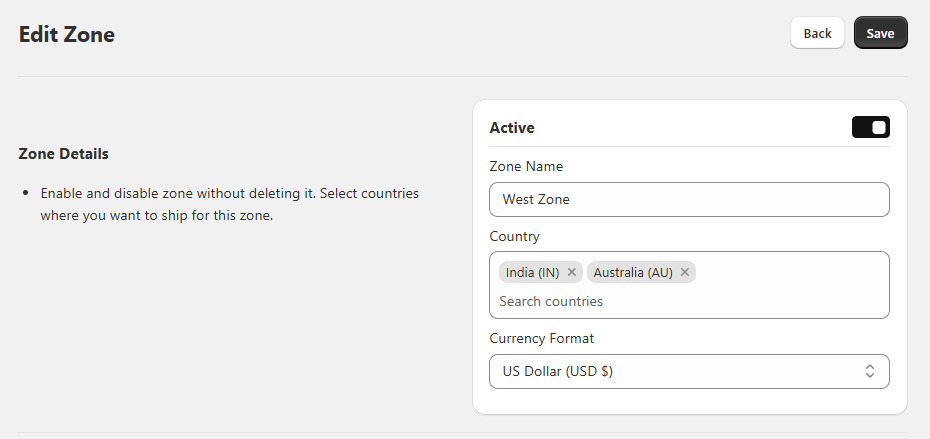Go back using the Back button
Screen dimensions: 930x439
tap(817, 33)
